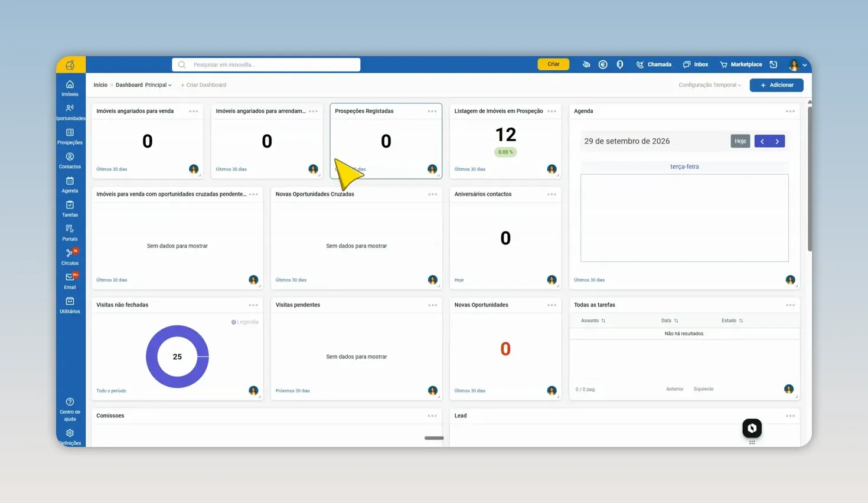This screenshot has height=503, width=868.
Task: Open the Inbox
Action: pyautogui.click(x=696, y=64)
